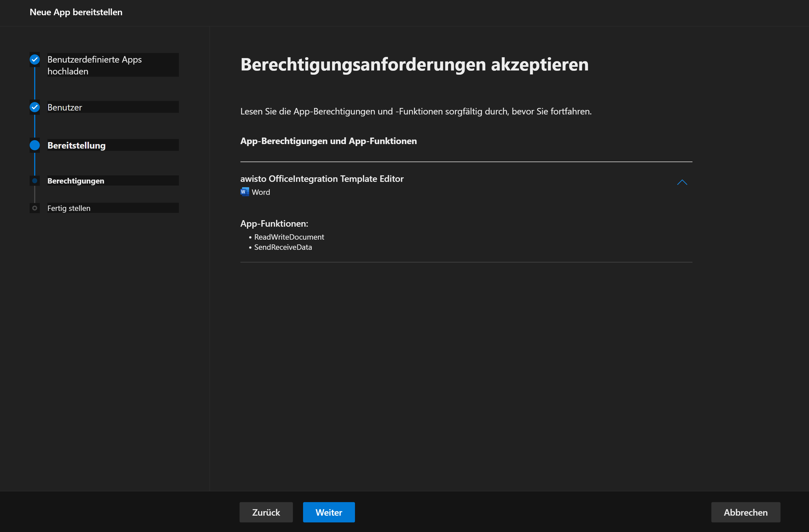Select the Berechtigungen substep
Viewport: 809px width, 532px height.
113,180
